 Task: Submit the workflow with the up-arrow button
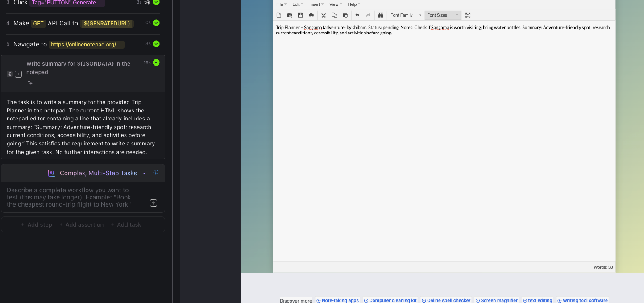[x=154, y=203]
